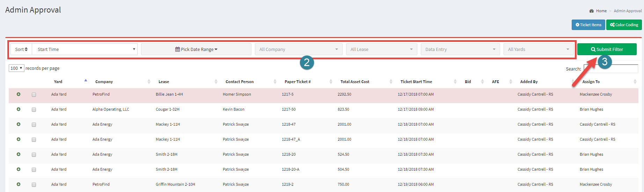Sort by Lease column sort arrows
The width and height of the screenshot is (644, 192).
(216, 82)
